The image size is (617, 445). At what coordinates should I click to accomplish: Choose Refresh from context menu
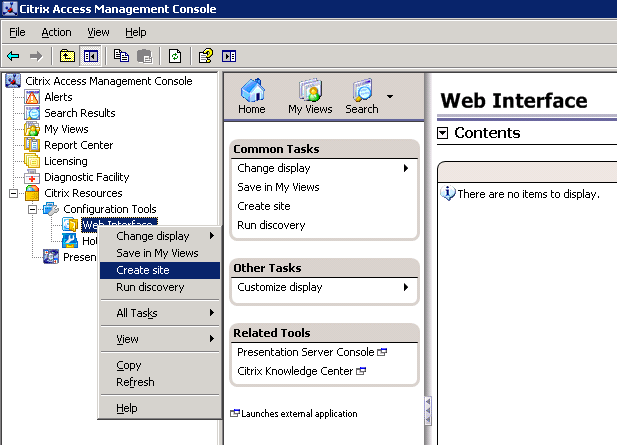(160, 382)
